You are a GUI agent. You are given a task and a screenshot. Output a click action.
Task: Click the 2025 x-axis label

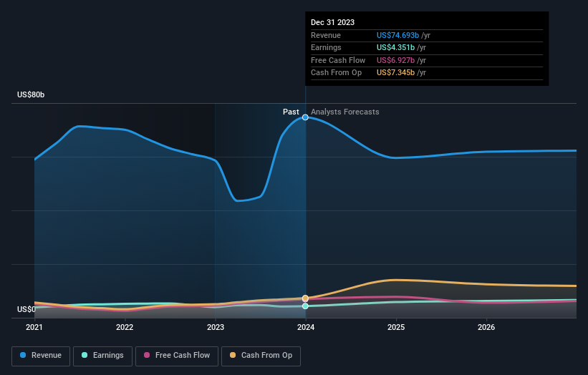tap(396, 328)
